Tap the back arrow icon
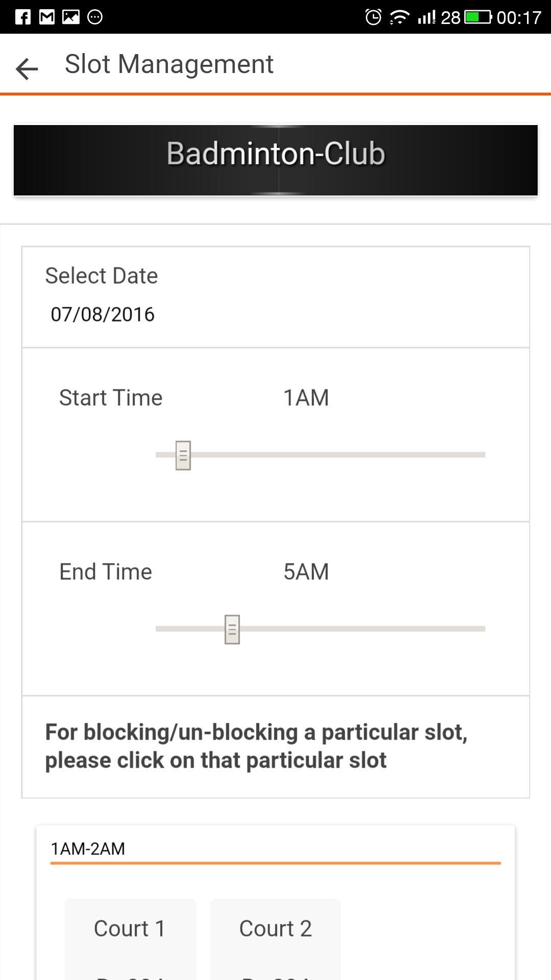 27,68
